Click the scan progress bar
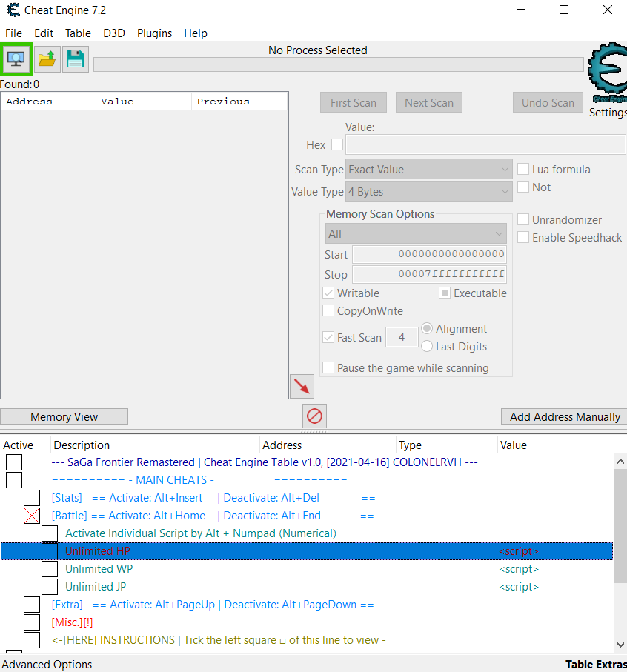This screenshot has width=627, height=672. coord(339,64)
